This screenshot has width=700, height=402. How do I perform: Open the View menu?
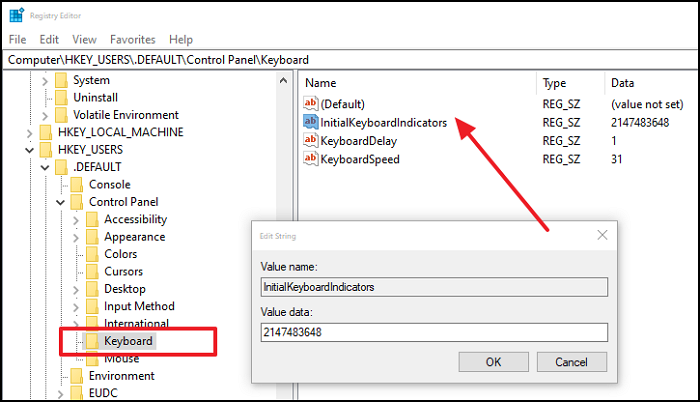coord(84,39)
